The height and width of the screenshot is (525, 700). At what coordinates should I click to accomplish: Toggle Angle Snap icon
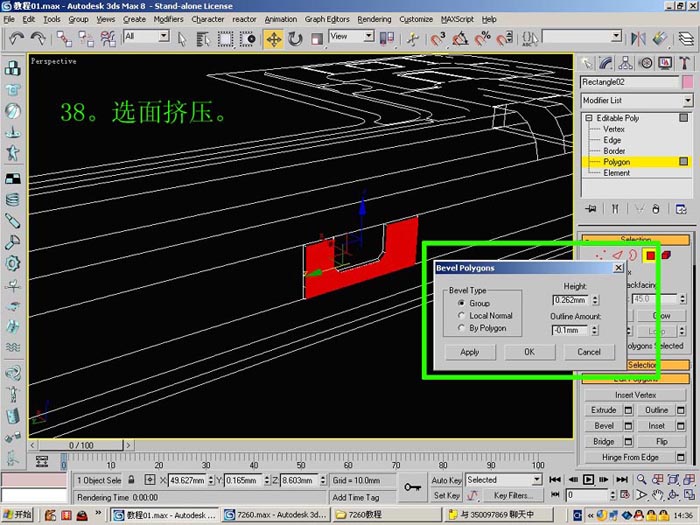point(460,39)
